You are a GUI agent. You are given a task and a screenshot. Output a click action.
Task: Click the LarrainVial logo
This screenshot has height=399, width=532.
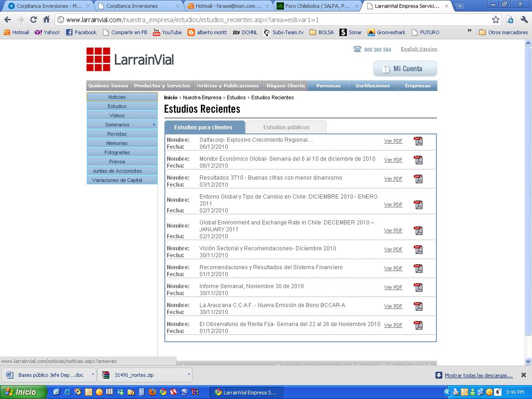(x=130, y=60)
